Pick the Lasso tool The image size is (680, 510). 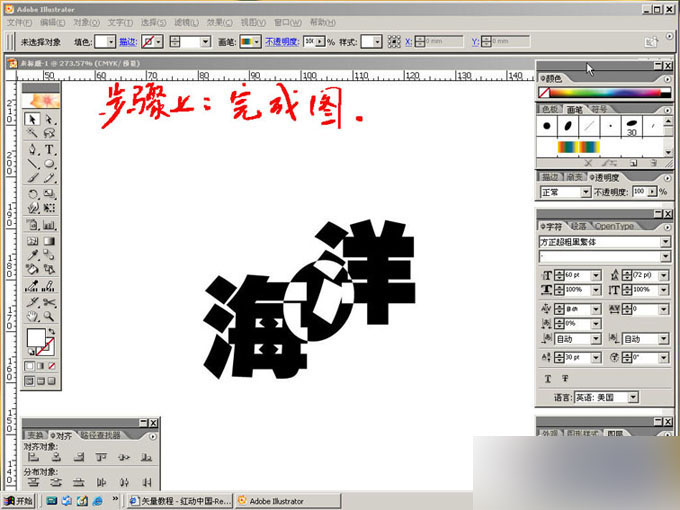pos(49,133)
